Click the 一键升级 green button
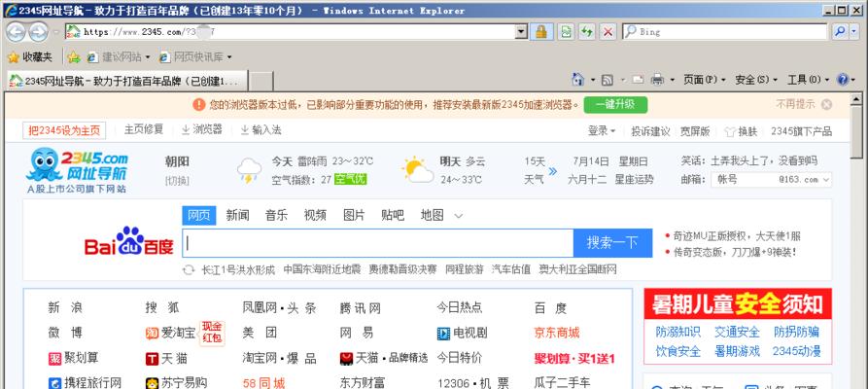The height and width of the screenshot is (389, 868). [x=615, y=105]
